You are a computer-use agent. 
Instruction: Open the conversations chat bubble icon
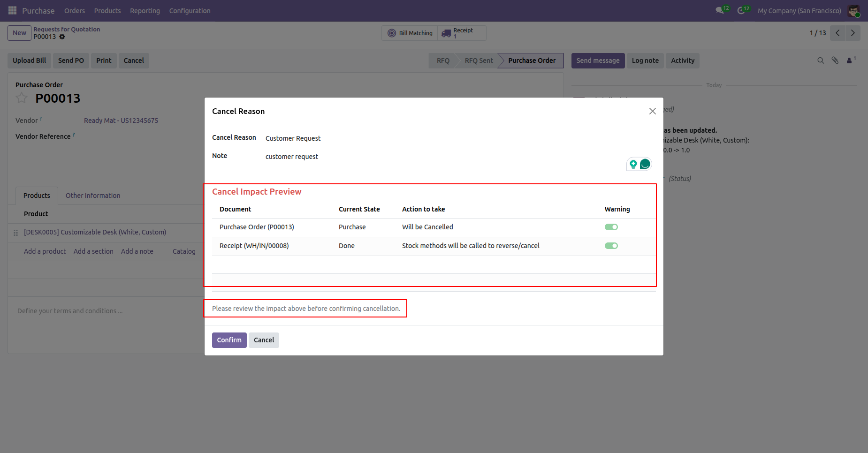point(720,10)
